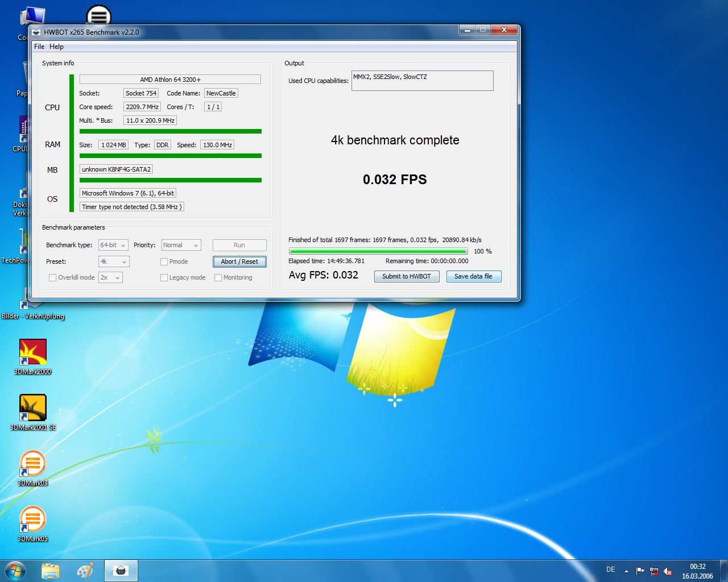Click the muted volume tray icon

(x=668, y=571)
